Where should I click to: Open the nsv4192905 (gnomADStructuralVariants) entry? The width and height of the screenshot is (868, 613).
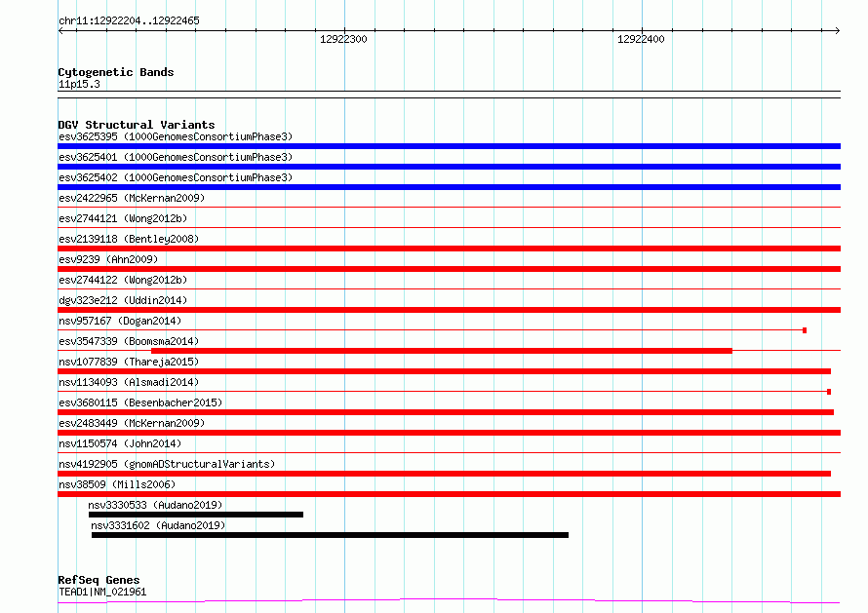[x=167, y=464]
